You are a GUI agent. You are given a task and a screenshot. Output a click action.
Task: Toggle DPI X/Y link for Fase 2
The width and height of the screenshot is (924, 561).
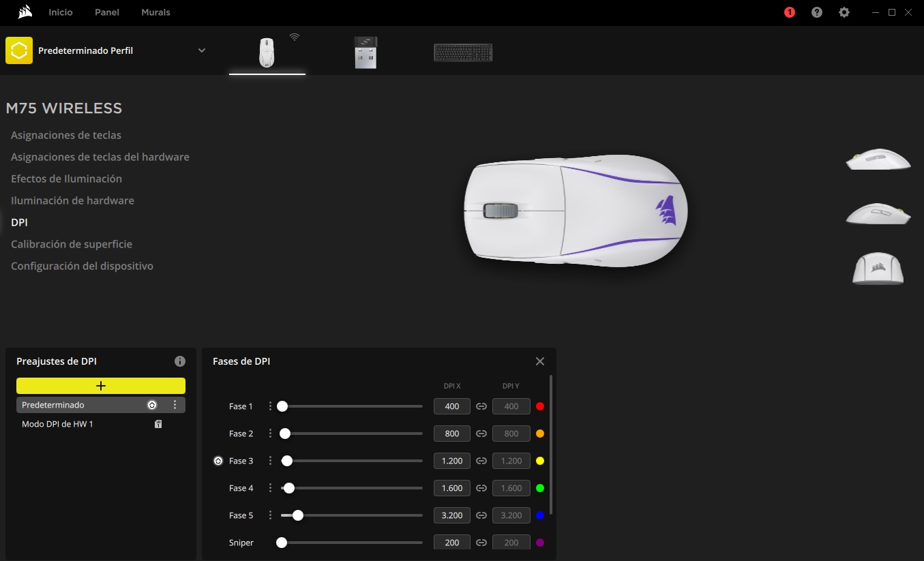pyautogui.click(x=481, y=434)
